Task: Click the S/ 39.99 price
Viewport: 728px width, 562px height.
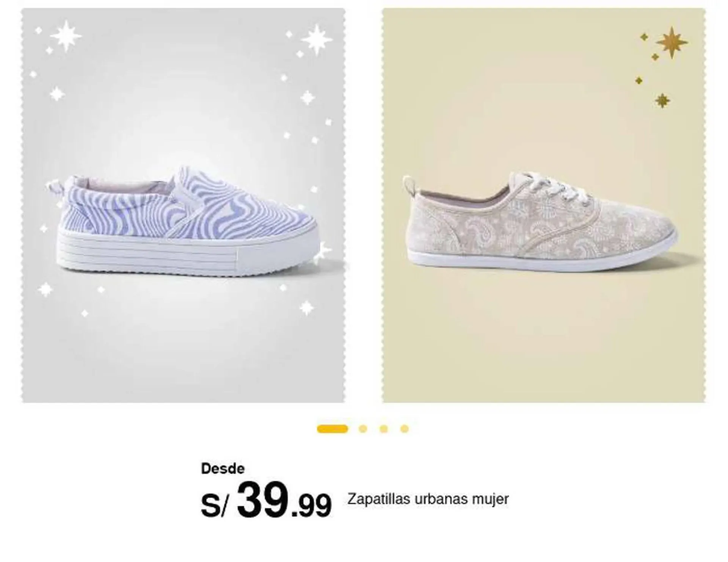Action: click(266, 499)
